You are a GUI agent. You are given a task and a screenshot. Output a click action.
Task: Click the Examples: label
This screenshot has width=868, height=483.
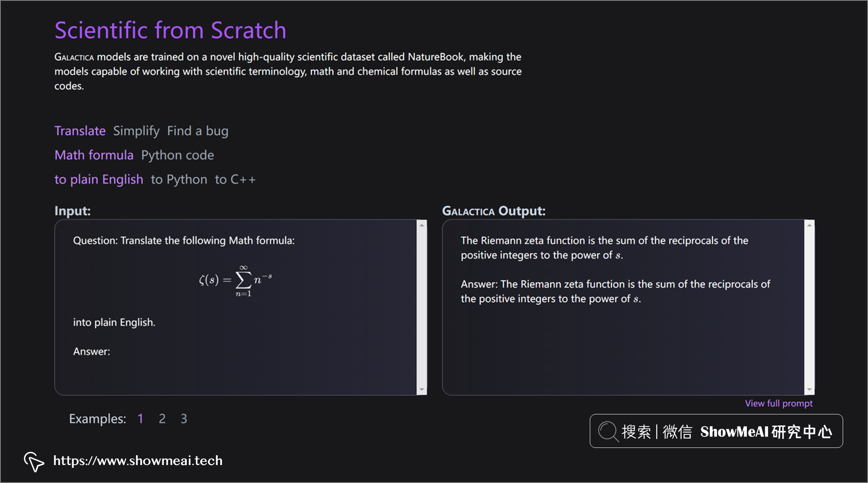point(97,418)
